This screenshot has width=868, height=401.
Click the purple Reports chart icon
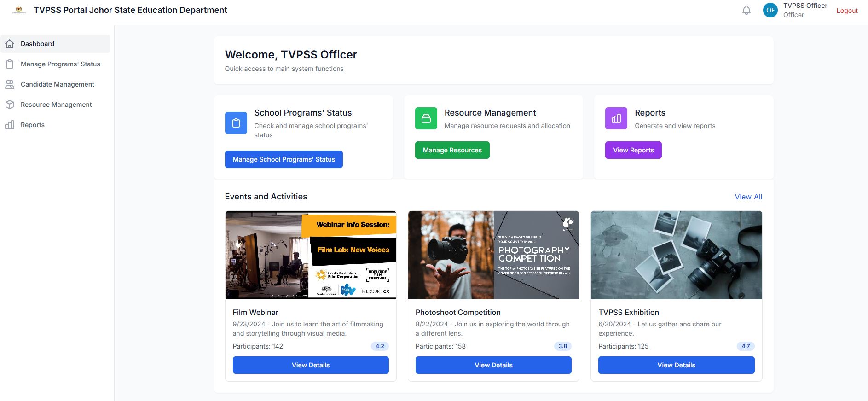click(616, 118)
